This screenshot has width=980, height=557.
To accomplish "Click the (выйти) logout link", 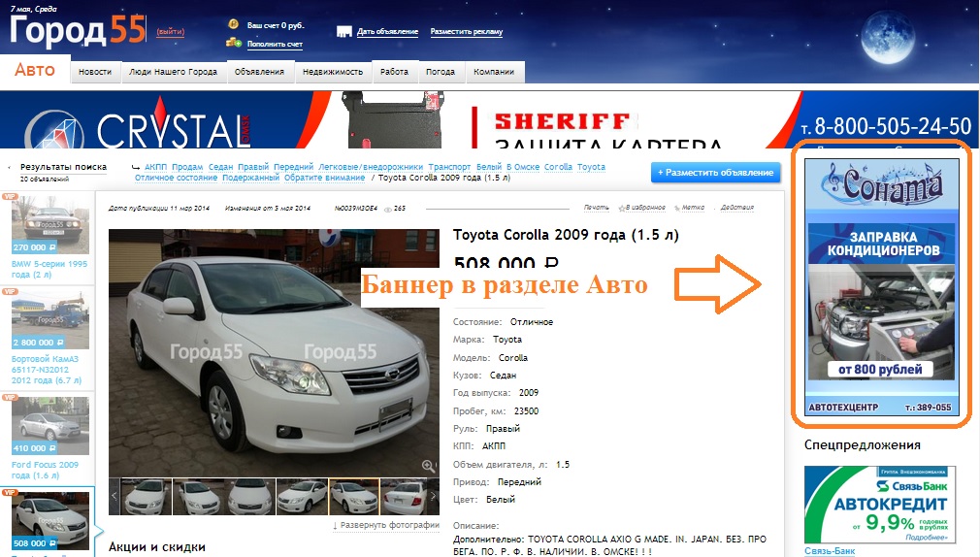I will pos(170,32).
